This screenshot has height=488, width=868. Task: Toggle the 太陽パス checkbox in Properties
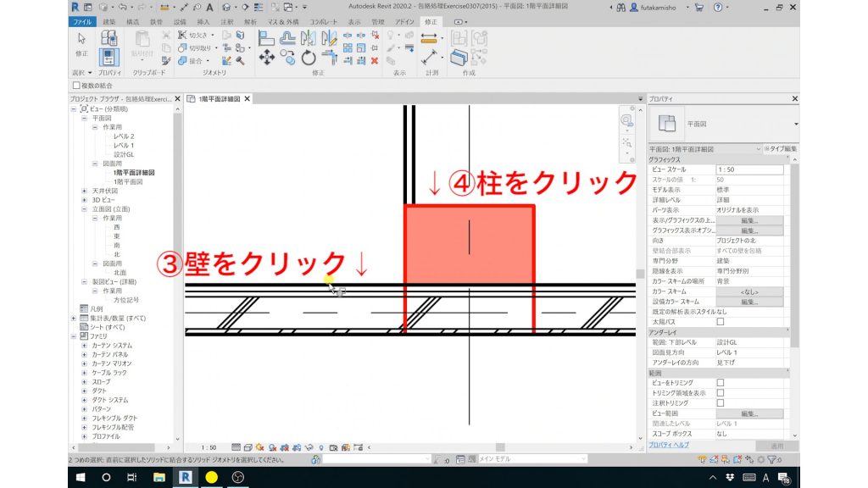721,322
